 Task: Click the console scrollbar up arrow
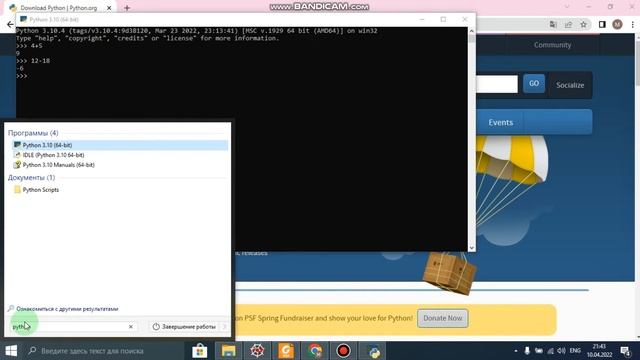[x=471, y=31]
